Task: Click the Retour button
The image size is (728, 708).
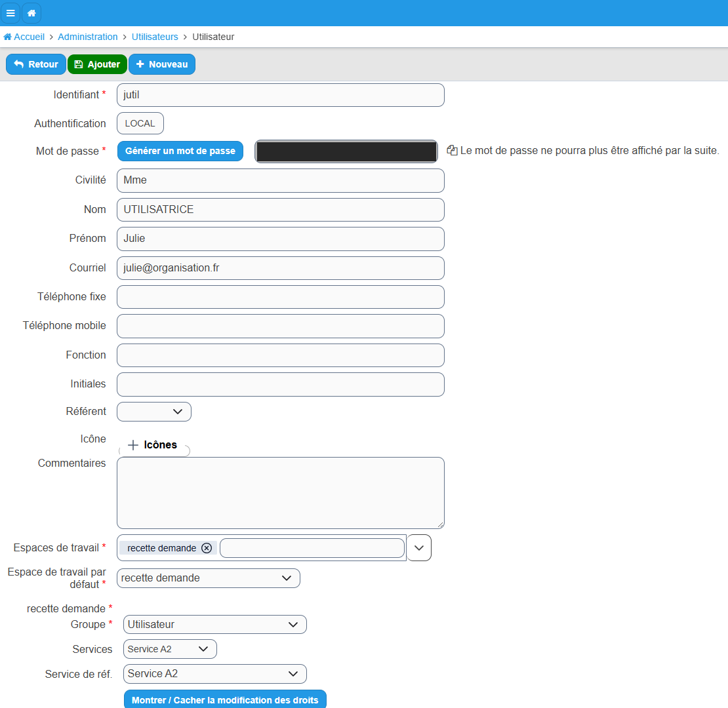Action: pos(36,64)
